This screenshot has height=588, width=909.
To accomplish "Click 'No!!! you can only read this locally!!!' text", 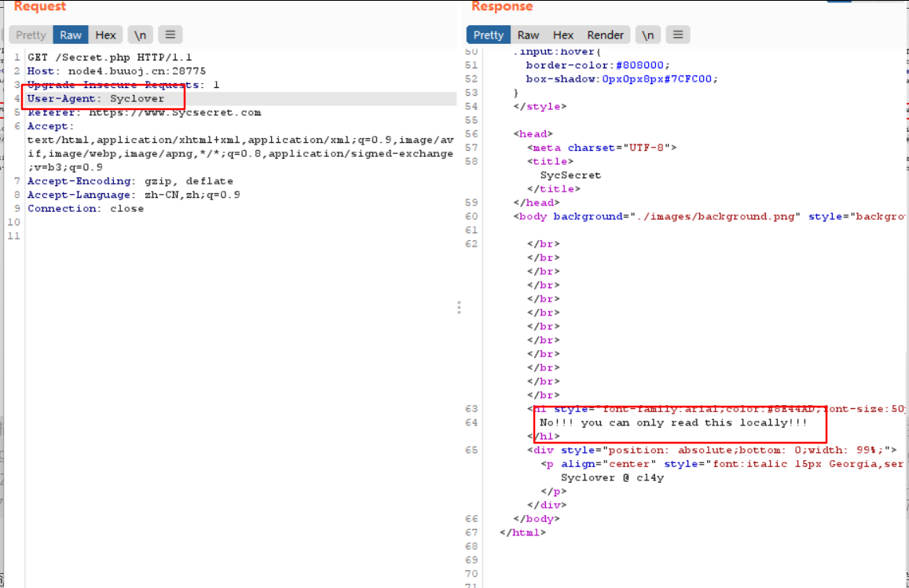I will [673, 423].
